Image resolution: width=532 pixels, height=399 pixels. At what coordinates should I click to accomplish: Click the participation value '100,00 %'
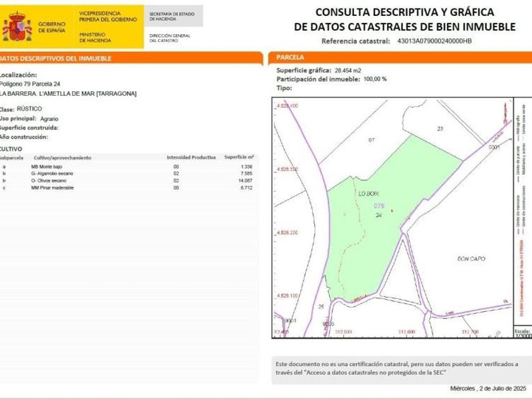375,79
